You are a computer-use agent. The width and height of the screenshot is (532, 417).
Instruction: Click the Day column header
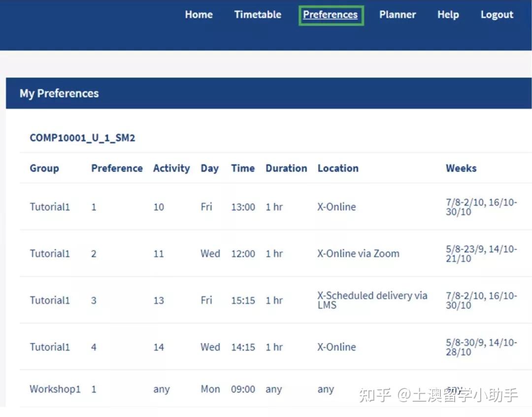click(209, 168)
